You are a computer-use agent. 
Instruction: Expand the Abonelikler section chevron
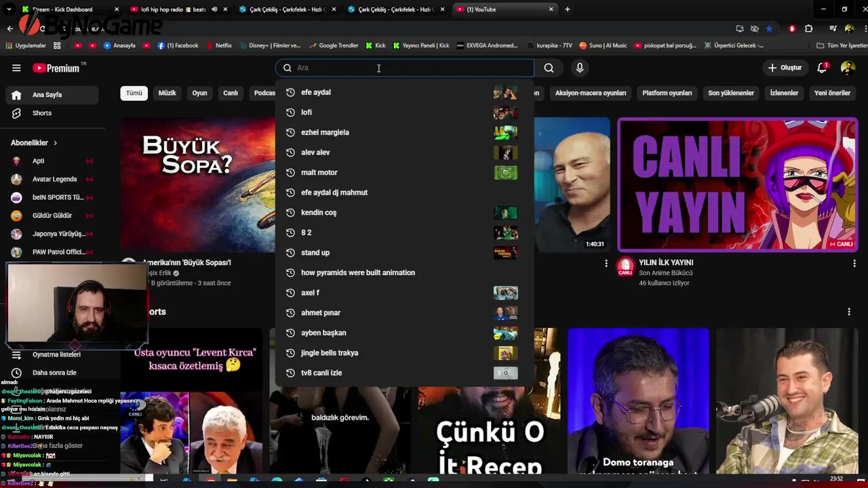pyautogui.click(x=55, y=143)
